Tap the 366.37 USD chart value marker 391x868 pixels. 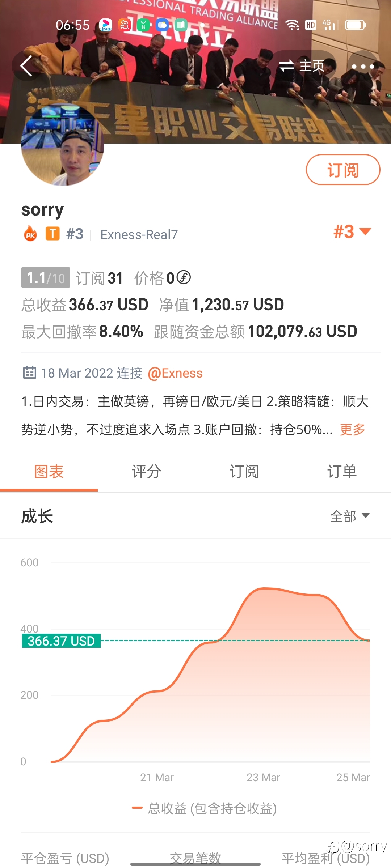pos(61,641)
